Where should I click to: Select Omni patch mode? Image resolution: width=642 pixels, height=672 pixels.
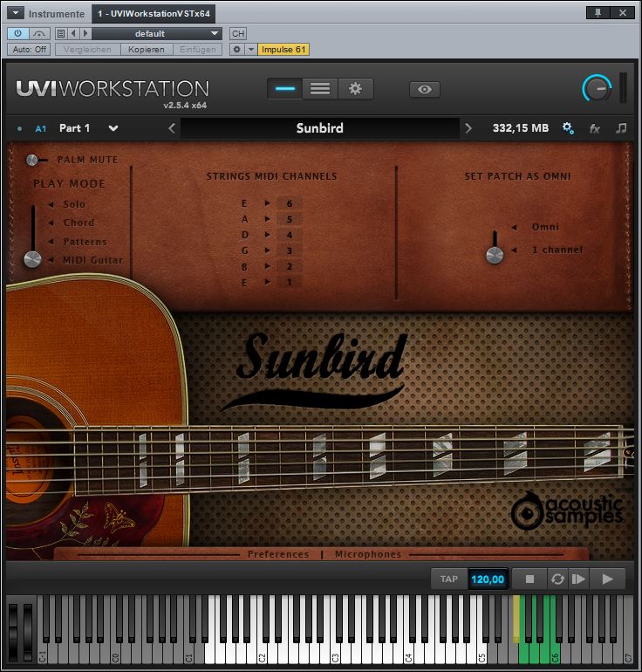coord(545,227)
